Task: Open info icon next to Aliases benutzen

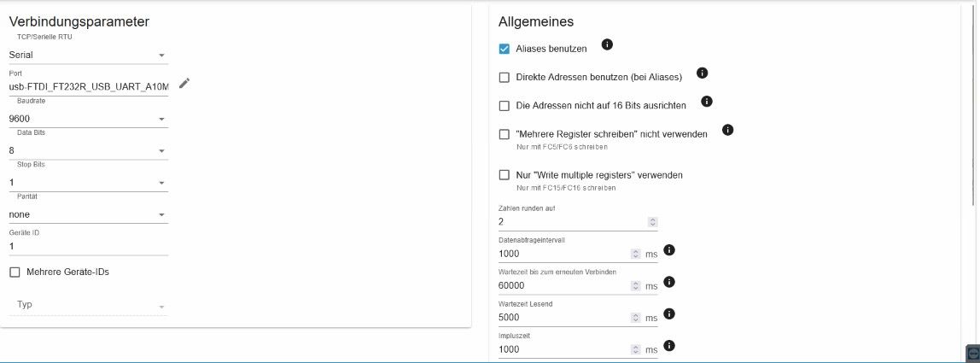Action: point(607,44)
